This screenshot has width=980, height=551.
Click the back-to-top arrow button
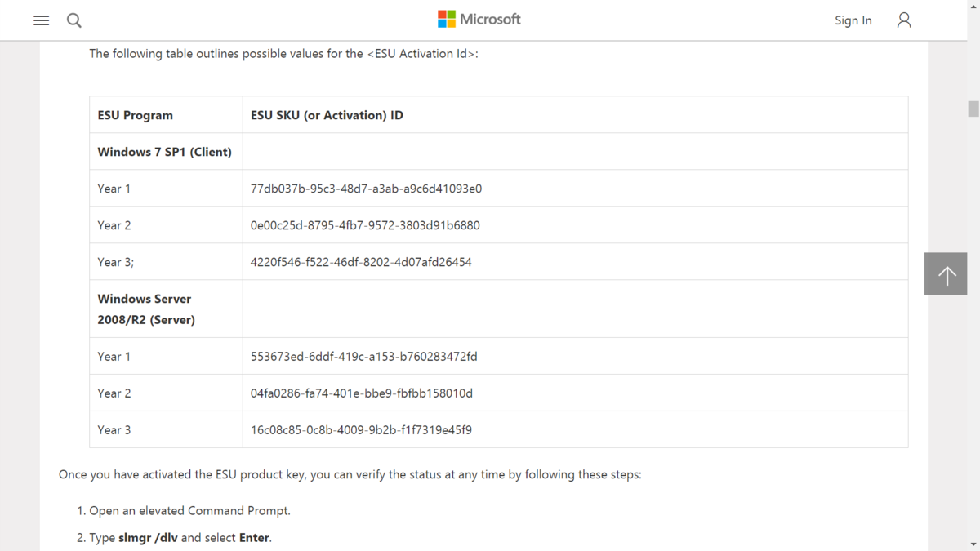[x=946, y=273]
